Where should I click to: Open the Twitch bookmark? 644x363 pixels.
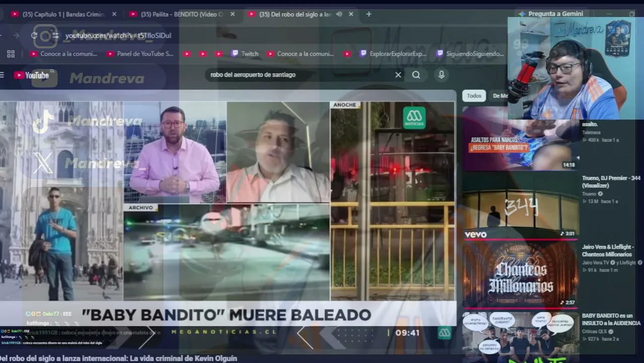[245, 53]
